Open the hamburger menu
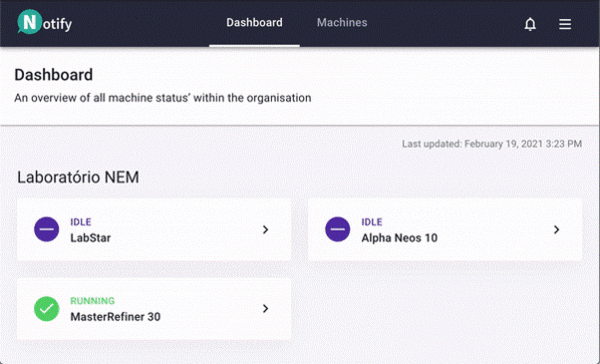Image resolution: width=600 pixels, height=364 pixels. click(x=565, y=24)
